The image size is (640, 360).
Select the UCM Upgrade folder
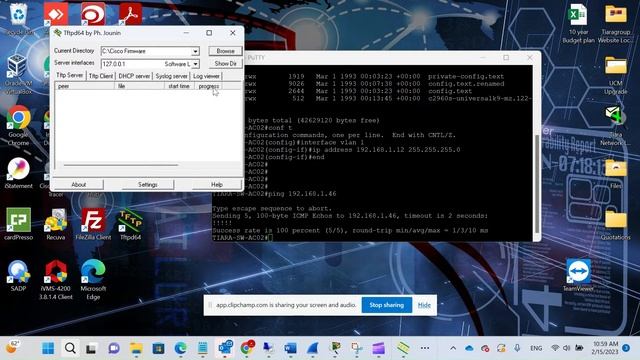pyautogui.click(x=616, y=75)
